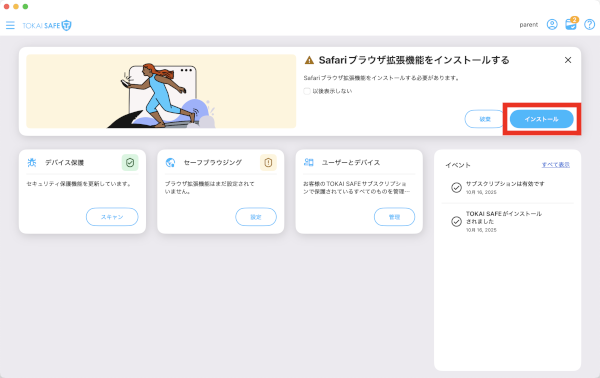Viewport: 600px width, 378px height.
Task: Click the デバイス保護 bug icon
Action: pyautogui.click(x=32, y=163)
